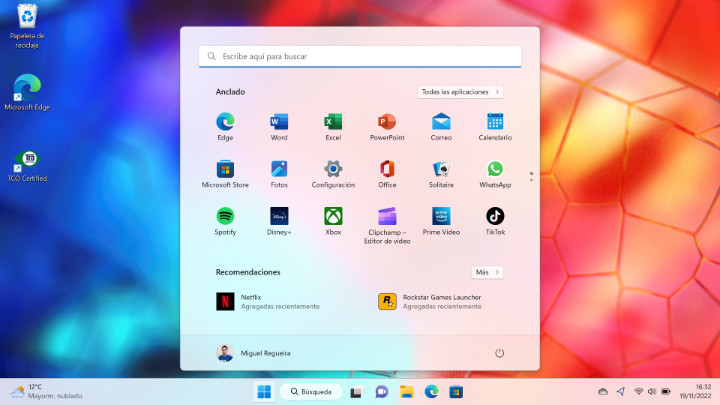The height and width of the screenshot is (405, 720).
Task: Open the Xbox app
Action: [333, 221]
